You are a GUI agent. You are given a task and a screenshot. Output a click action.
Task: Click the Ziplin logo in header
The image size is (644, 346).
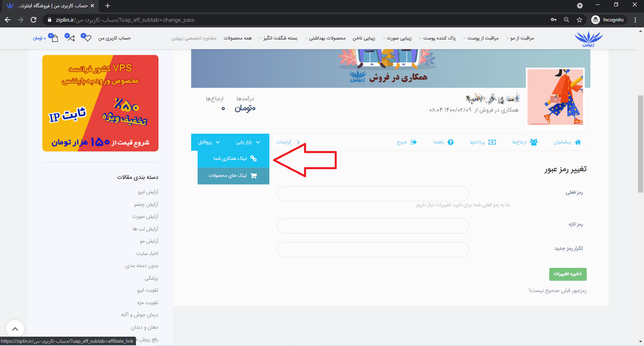[x=588, y=39]
